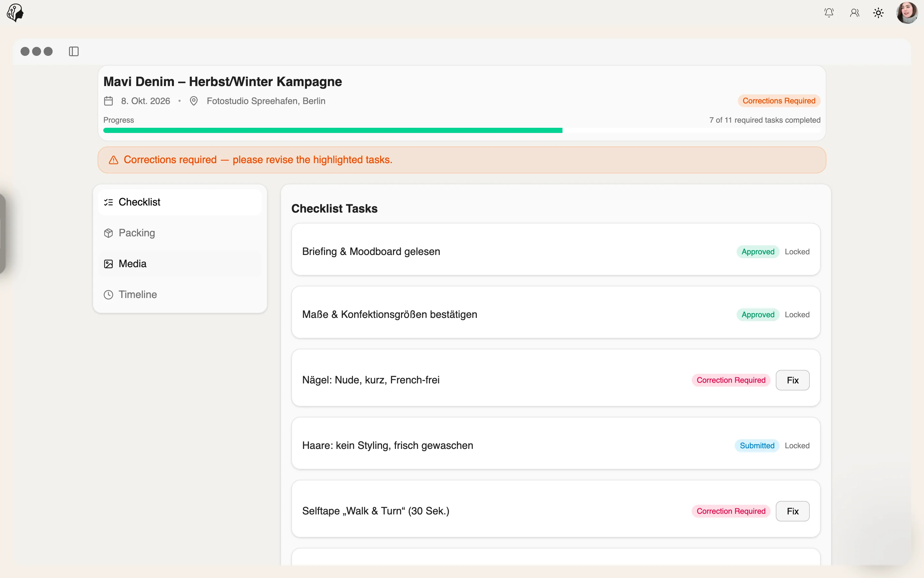Click Approved badge for Briefing & Moodboard

pos(757,251)
